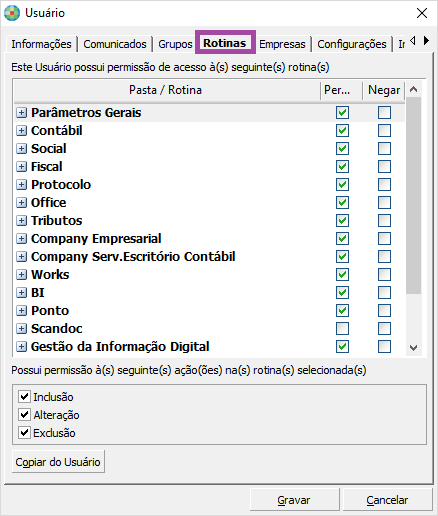Image resolution: width=438 pixels, height=516 pixels.
Task: Click the list scroll down arrow
Action: [x=413, y=348]
